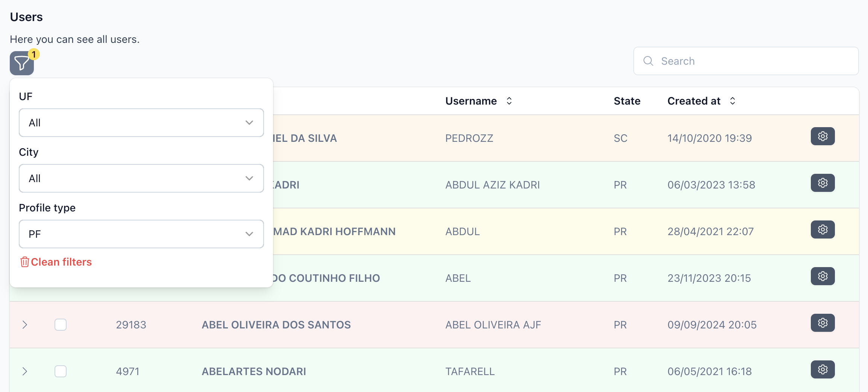Screen dimensions: 868x392
Task: Open settings gear for ABDUL AZIZ KADRI row
Action: 822,183
